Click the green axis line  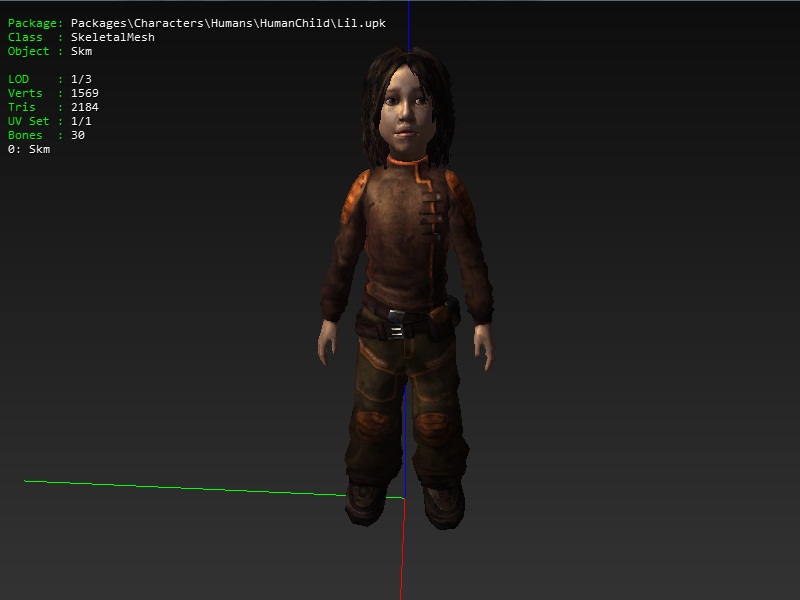[200, 488]
